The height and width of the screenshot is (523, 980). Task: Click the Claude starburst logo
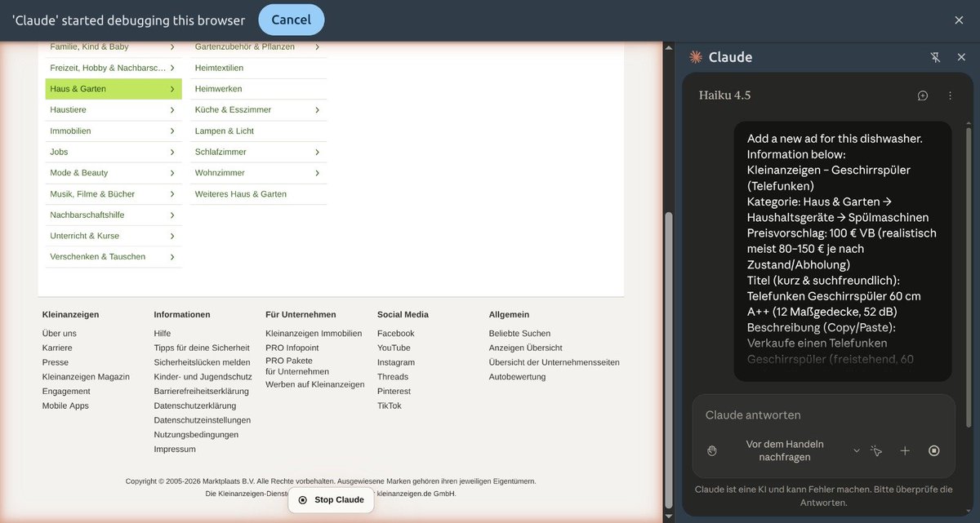[696, 57]
